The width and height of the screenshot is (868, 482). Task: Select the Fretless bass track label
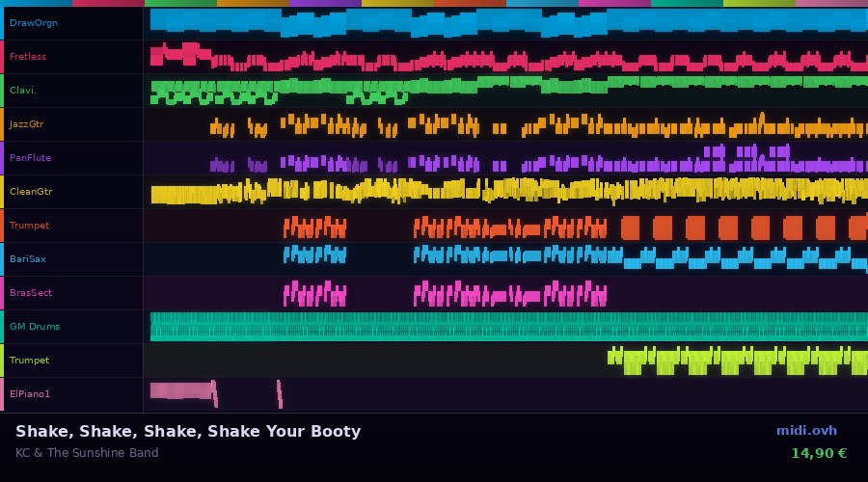[28, 57]
